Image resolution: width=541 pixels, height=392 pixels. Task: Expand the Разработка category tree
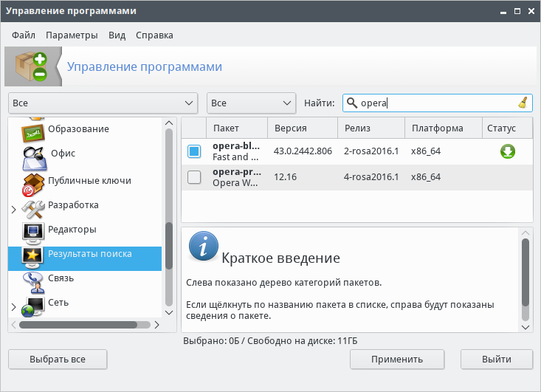point(13,210)
